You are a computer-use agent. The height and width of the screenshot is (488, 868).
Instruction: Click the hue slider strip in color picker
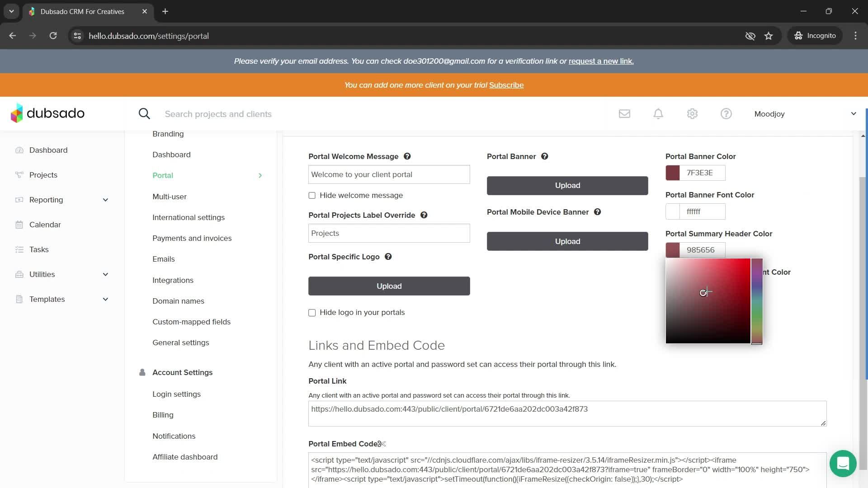click(757, 301)
